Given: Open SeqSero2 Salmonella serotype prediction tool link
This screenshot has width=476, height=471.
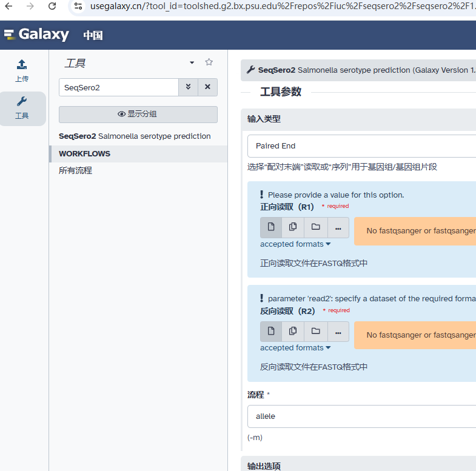Looking at the screenshot, I should click(135, 136).
